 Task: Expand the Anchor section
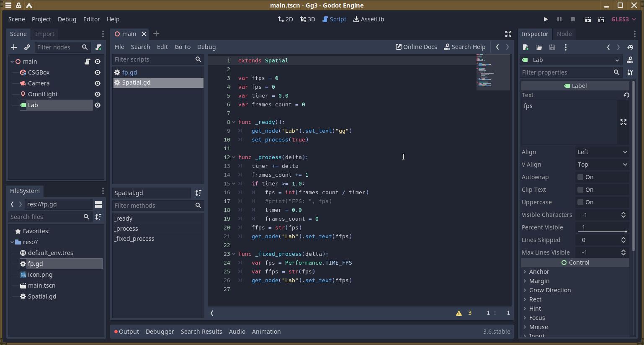[539, 272]
